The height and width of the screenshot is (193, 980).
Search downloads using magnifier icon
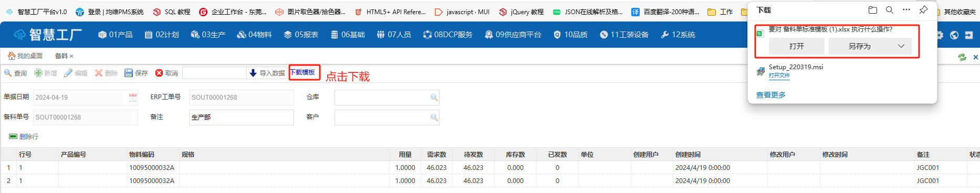pyautogui.click(x=890, y=10)
